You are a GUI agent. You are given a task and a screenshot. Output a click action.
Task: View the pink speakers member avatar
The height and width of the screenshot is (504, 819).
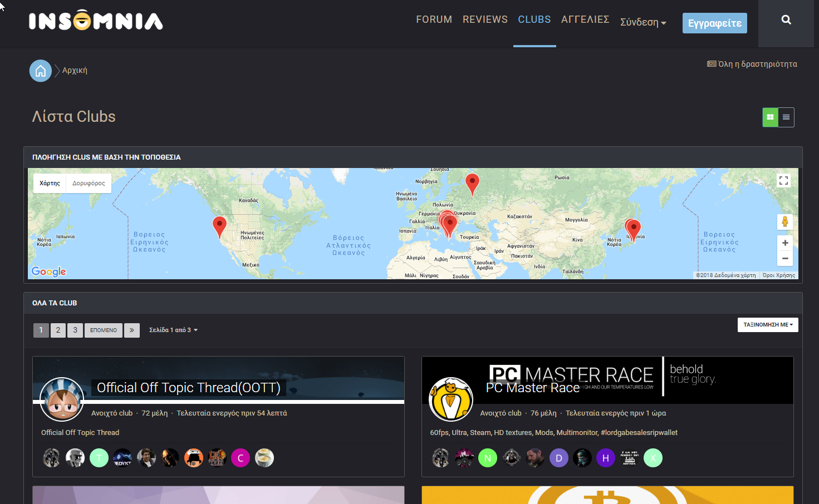click(464, 458)
